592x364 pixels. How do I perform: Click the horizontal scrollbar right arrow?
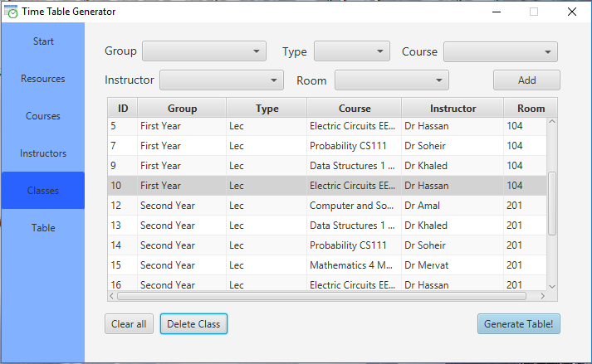click(542, 295)
